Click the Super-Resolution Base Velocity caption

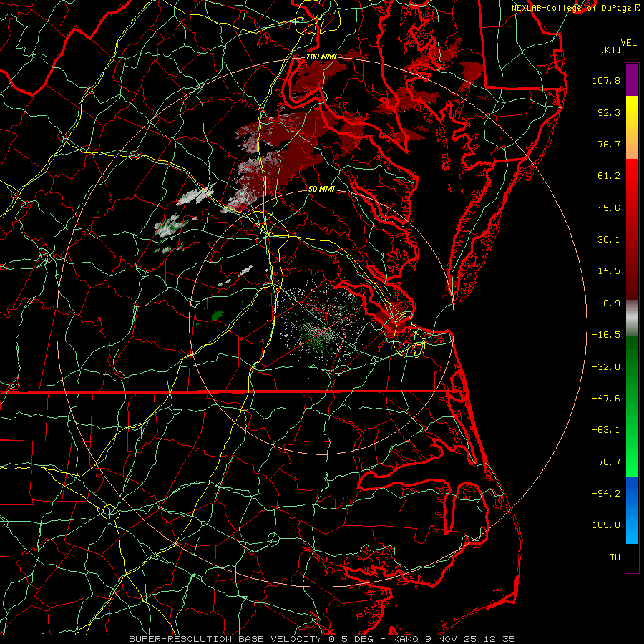(321, 639)
